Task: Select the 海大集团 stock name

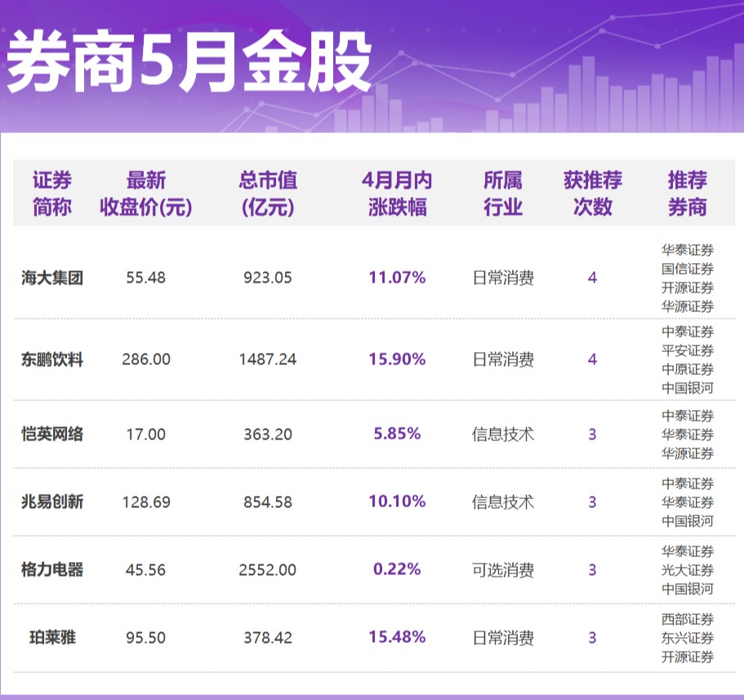Action: click(x=52, y=278)
